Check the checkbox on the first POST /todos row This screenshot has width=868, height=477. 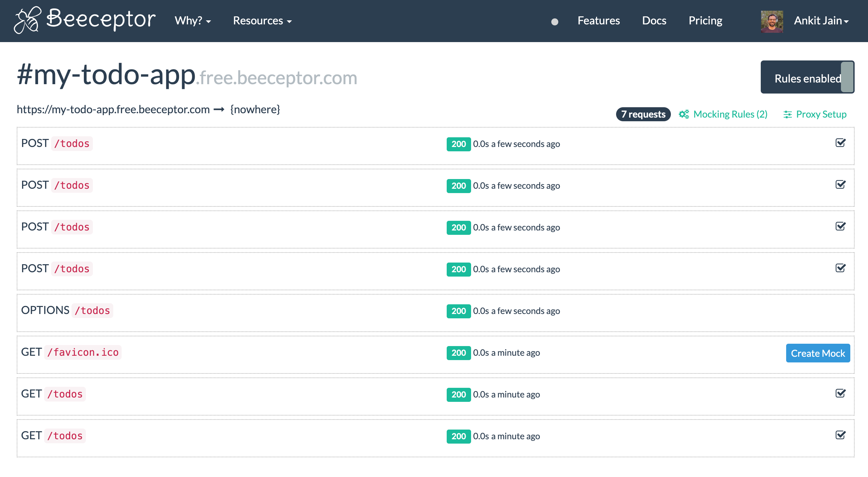point(840,143)
